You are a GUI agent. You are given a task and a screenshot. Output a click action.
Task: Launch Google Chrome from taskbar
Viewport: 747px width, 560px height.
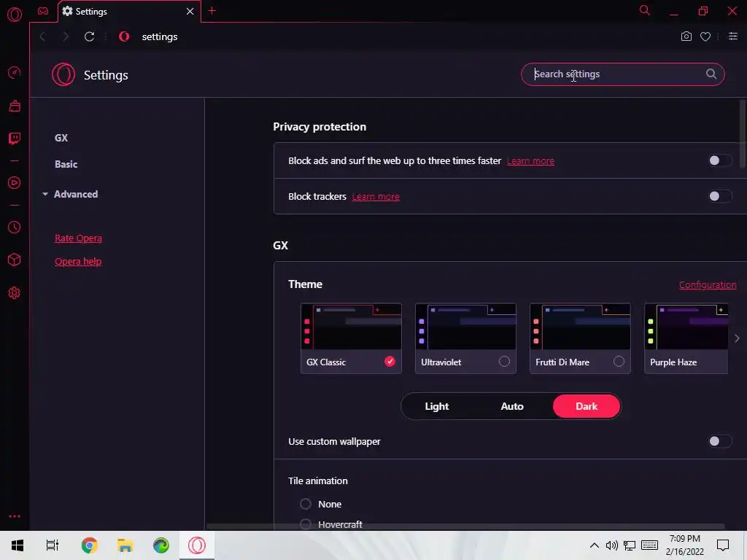(x=89, y=545)
